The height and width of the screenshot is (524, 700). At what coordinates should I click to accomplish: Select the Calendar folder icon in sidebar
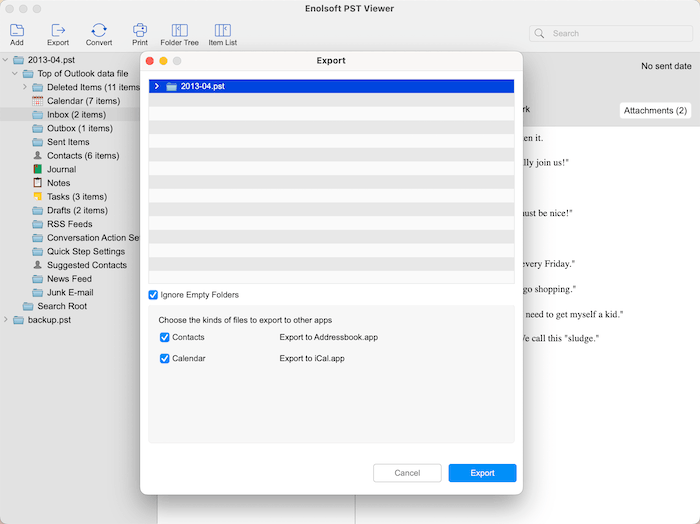(38, 101)
